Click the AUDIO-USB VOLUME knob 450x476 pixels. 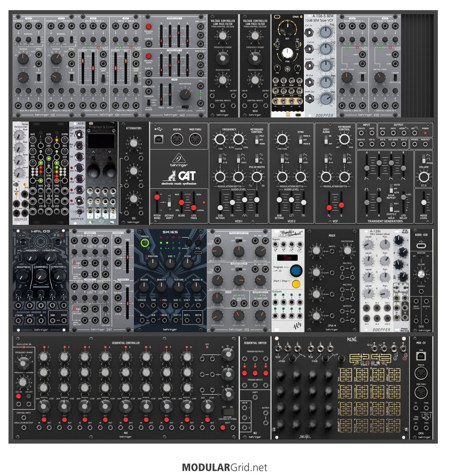click(x=421, y=274)
